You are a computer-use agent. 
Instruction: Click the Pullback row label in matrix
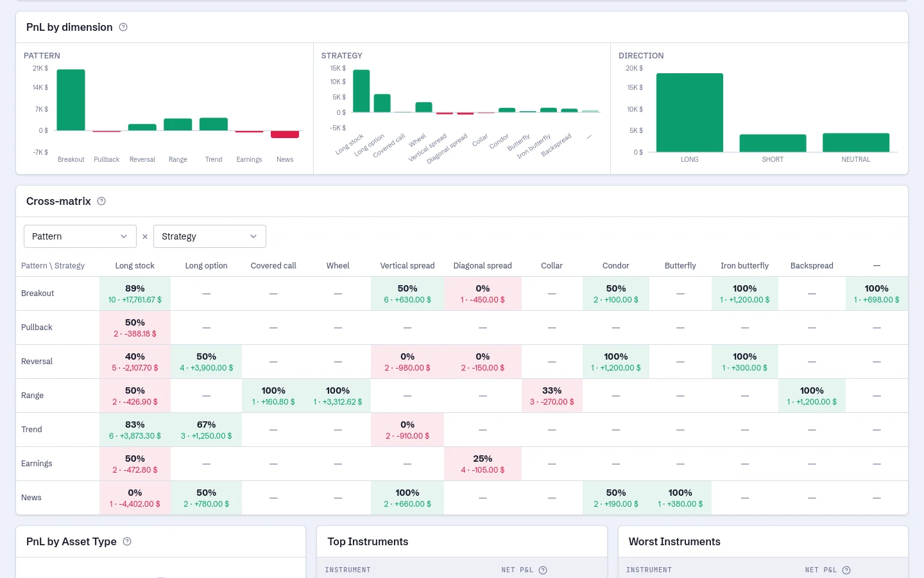(37, 328)
